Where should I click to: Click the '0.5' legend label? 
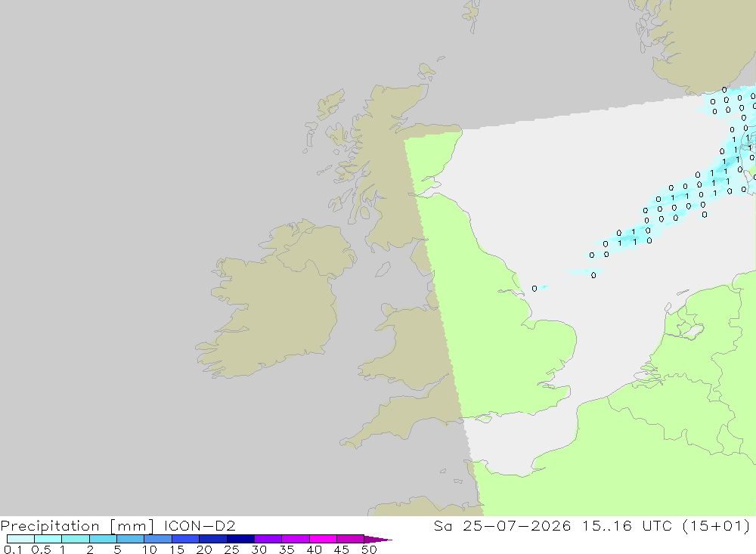point(41,549)
